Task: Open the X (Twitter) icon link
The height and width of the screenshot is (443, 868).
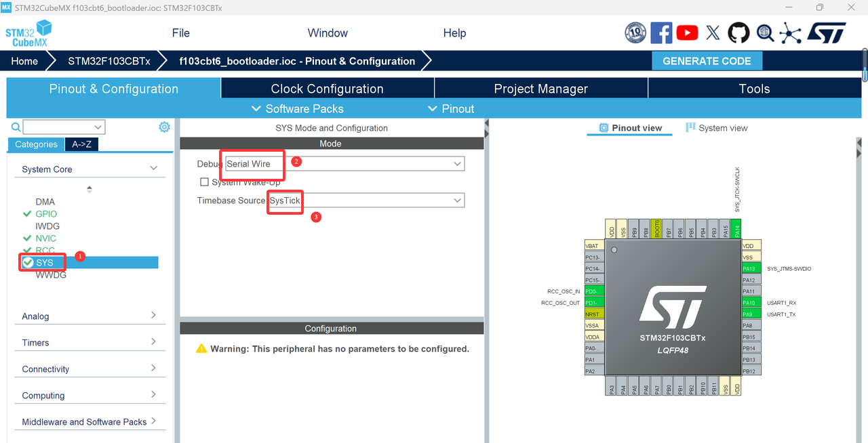Action: 713,33
